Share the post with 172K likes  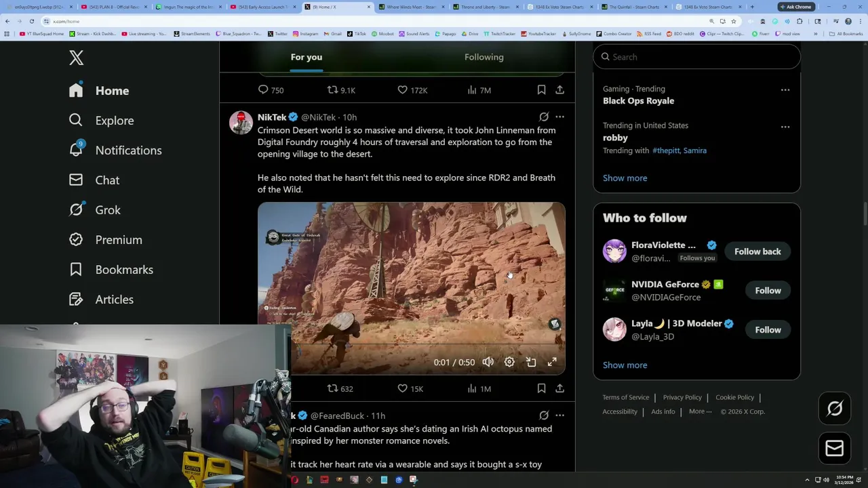(559, 89)
